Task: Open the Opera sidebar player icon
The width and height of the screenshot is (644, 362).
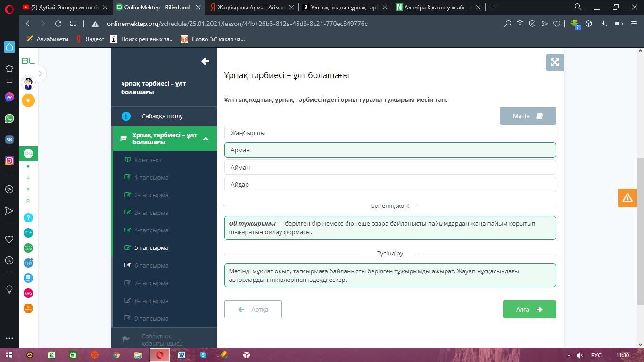Action: click(9, 189)
